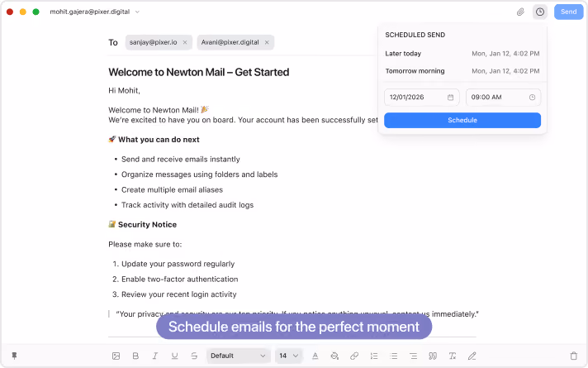Open the font size 14 dropdown
The width and height of the screenshot is (588, 368).
click(288, 356)
